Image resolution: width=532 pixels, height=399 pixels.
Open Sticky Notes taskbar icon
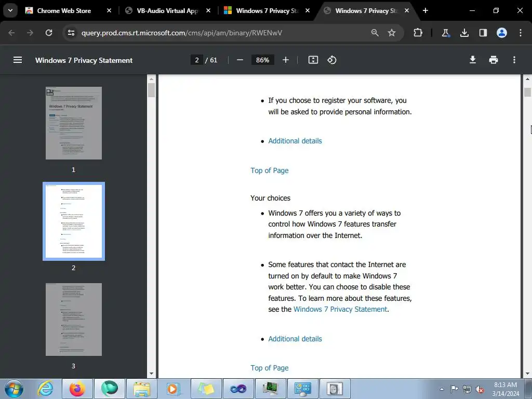coord(206,389)
